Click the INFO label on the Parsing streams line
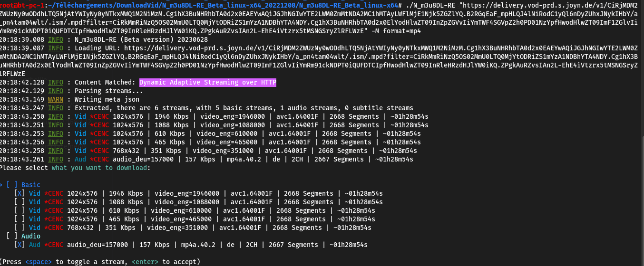The image size is (644, 266). tap(56, 91)
